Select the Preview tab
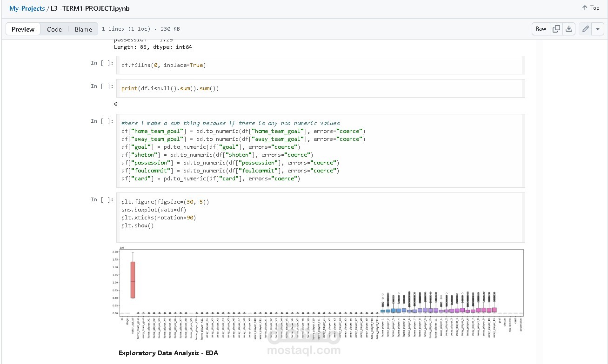 pyautogui.click(x=22, y=29)
